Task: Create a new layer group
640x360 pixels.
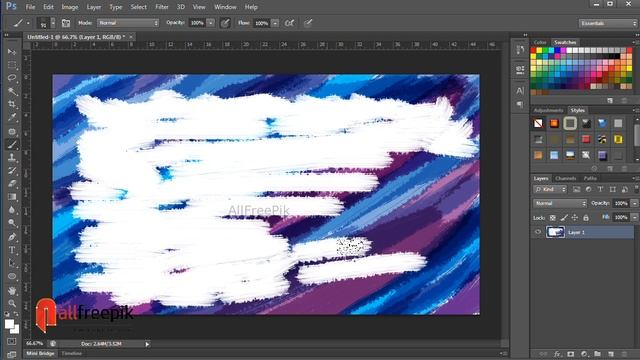Action: click(x=598, y=354)
